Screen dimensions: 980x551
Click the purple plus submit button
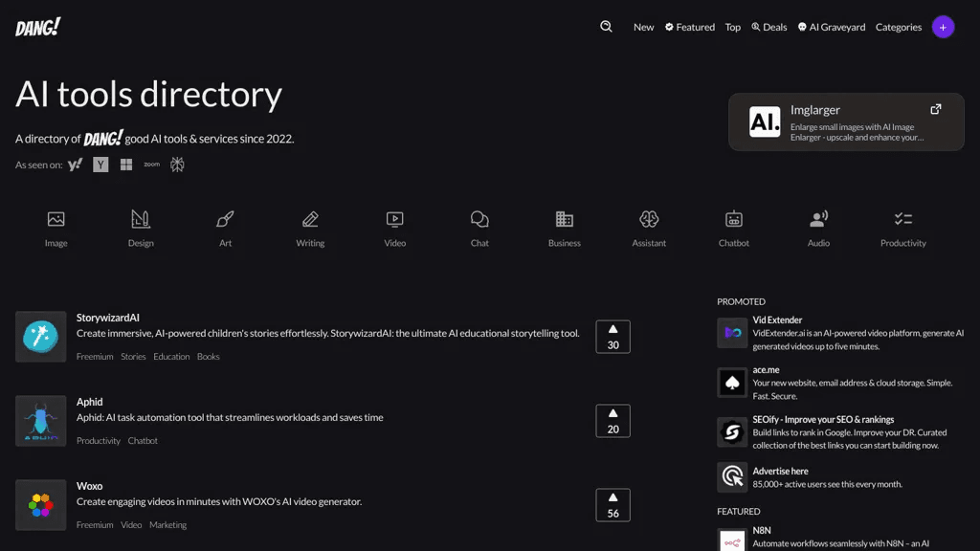click(x=943, y=27)
